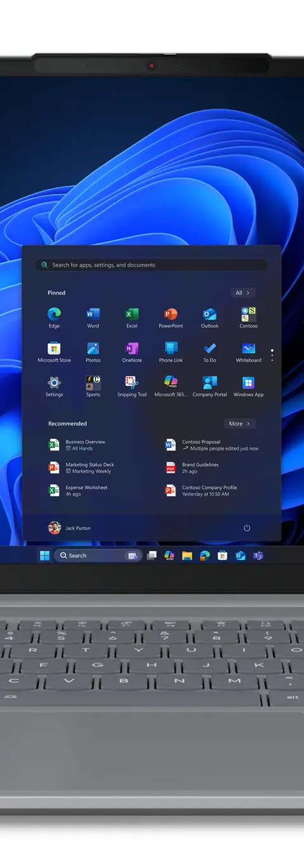Expand All apps list
304x868 pixels.
tap(243, 293)
